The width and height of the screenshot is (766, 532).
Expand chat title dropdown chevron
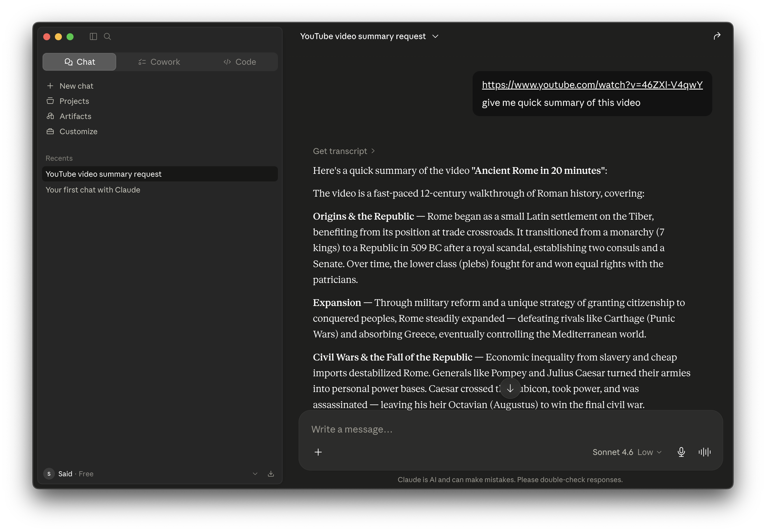click(x=435, y=36)
